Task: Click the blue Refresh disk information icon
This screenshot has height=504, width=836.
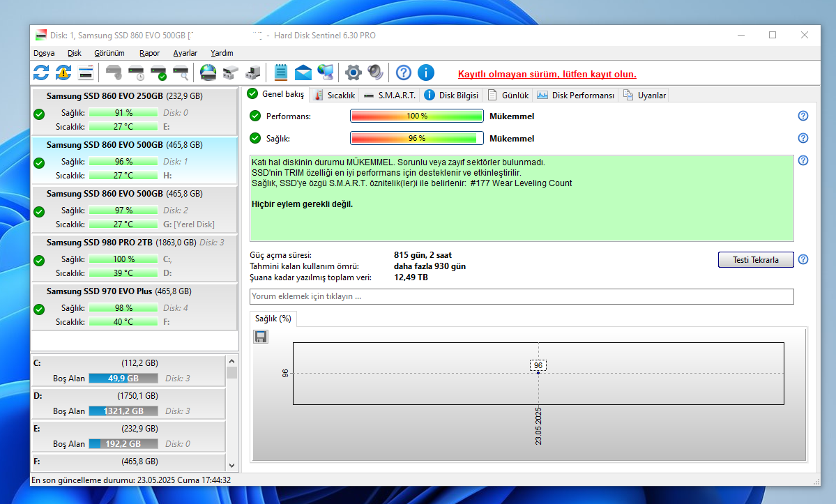Action: point(41,72)
